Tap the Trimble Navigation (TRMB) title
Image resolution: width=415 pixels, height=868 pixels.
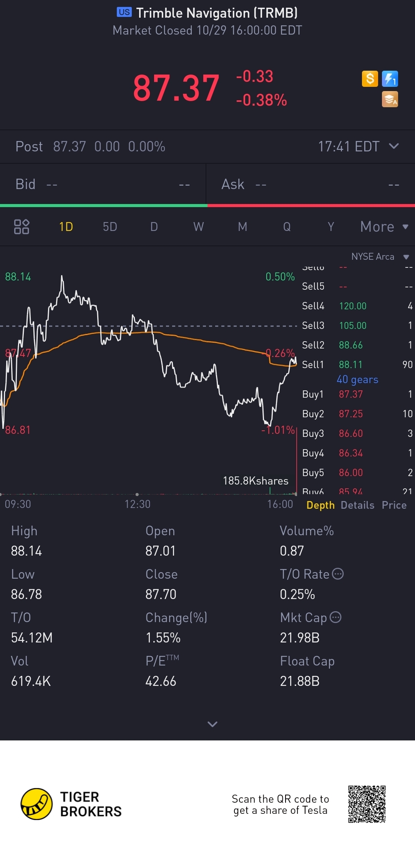point(217,13)
